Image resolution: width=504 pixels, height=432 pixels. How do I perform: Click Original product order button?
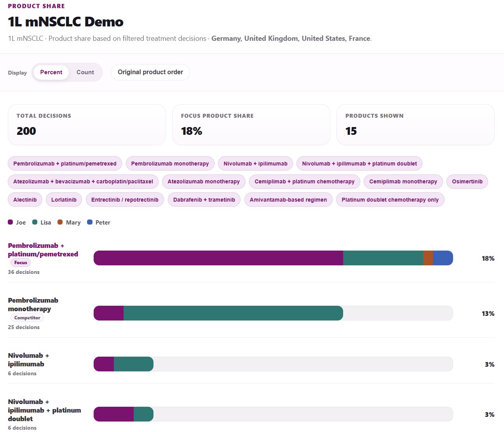(150, 72)
